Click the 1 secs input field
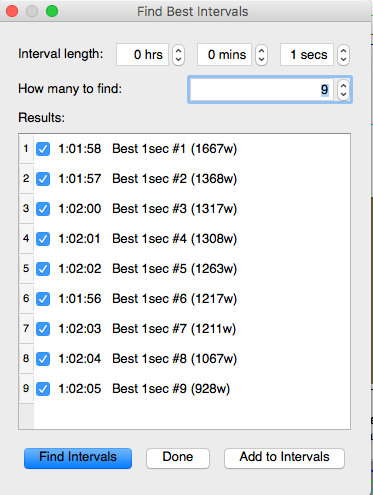373x495 pixels. [307, 55]
